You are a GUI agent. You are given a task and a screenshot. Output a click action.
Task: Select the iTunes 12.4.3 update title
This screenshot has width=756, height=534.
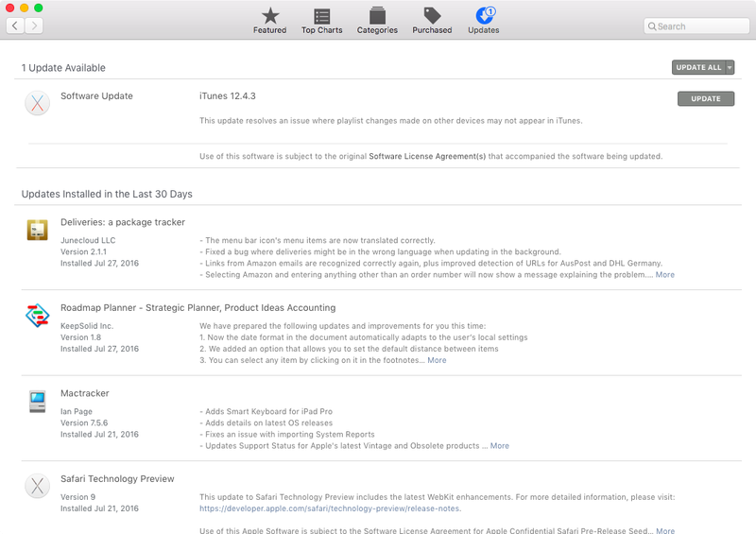click(x=228, y=96)
